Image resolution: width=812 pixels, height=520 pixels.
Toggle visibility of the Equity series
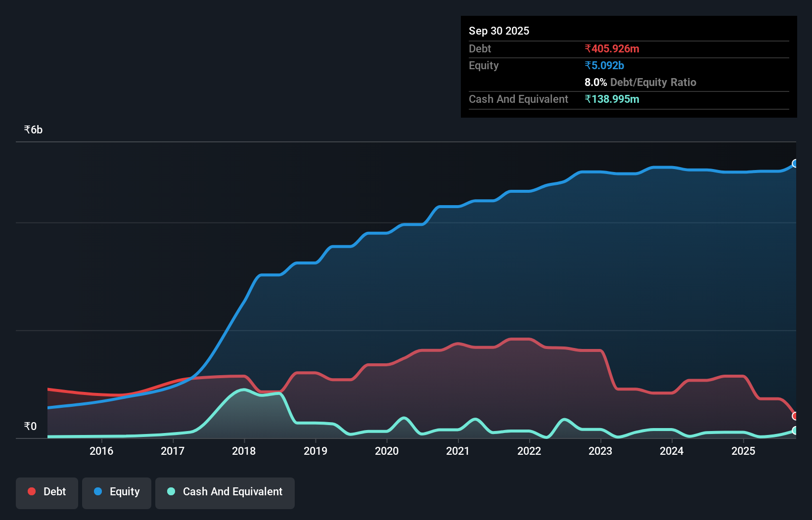[x=116, y=492]
